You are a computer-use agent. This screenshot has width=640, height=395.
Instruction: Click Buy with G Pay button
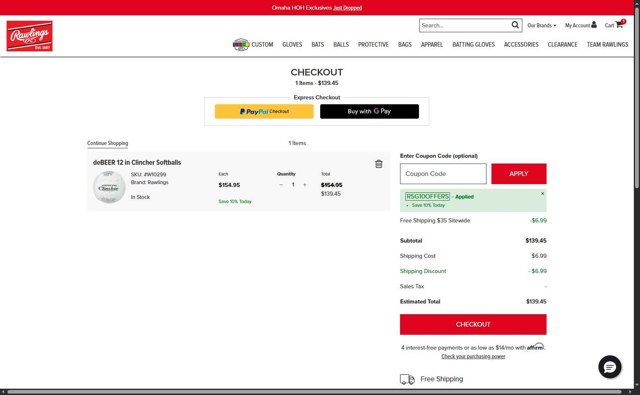(369, 111)
